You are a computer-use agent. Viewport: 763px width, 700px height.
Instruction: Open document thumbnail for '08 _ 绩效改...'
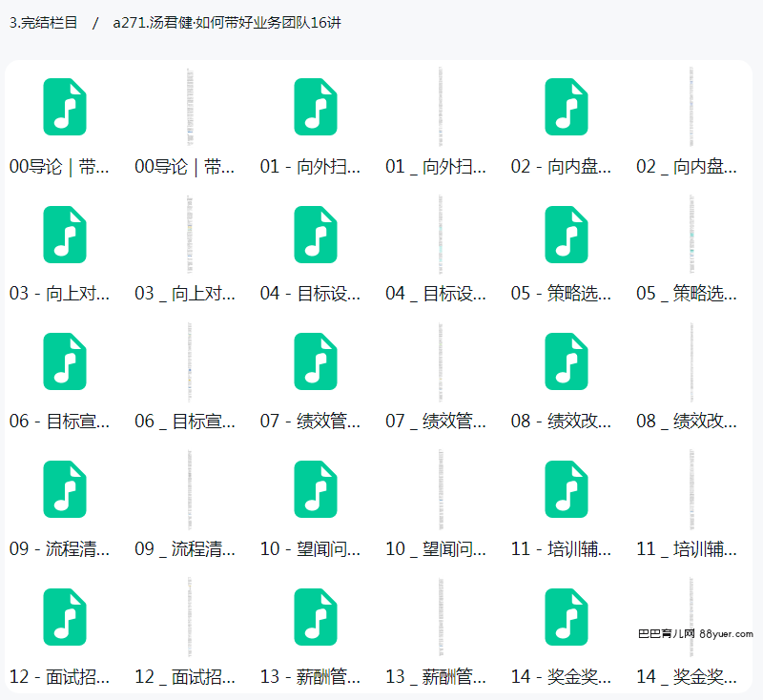(691, 361)
